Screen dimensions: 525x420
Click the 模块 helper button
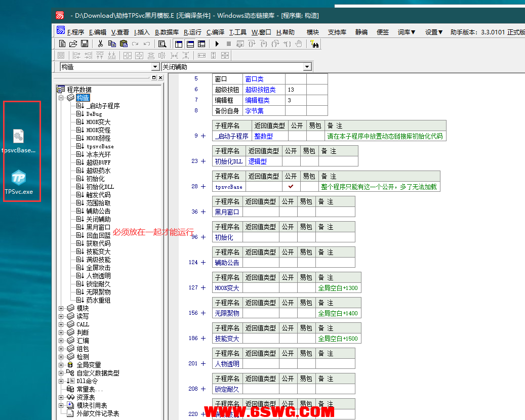point(313,32)
